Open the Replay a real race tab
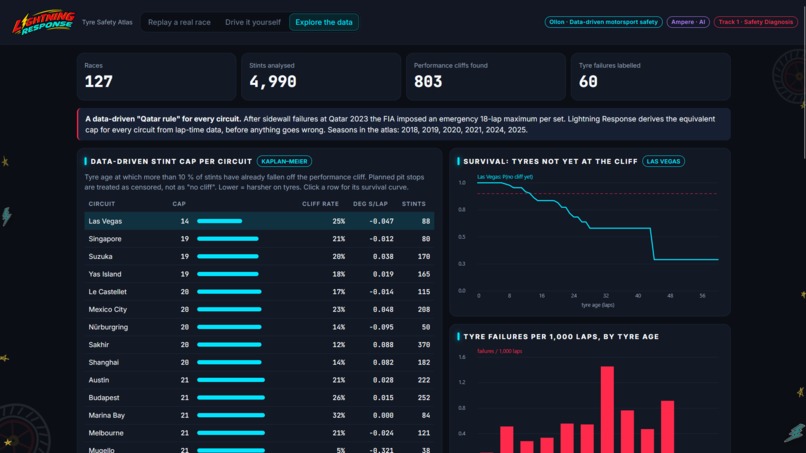The width and height of the screenshot is (806, 453). [179, 22]
